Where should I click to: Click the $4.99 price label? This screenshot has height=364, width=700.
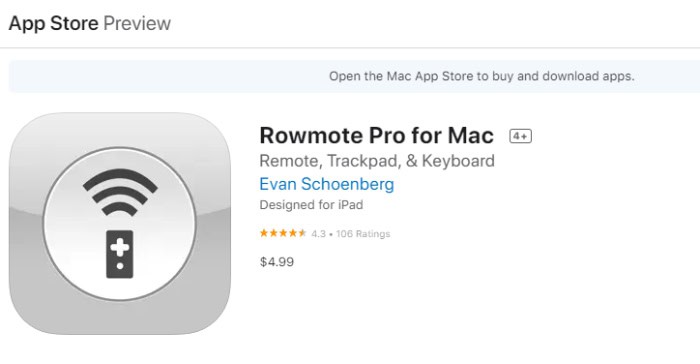tap(277, 262)
